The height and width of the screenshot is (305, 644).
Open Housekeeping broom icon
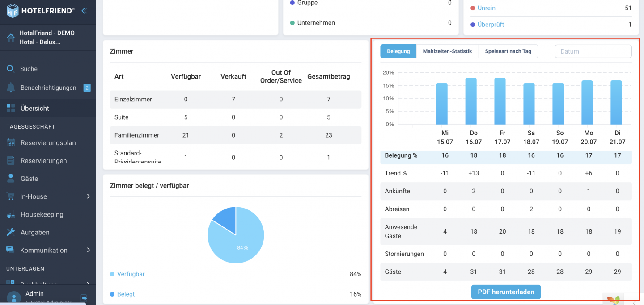[x=11, y=214]
